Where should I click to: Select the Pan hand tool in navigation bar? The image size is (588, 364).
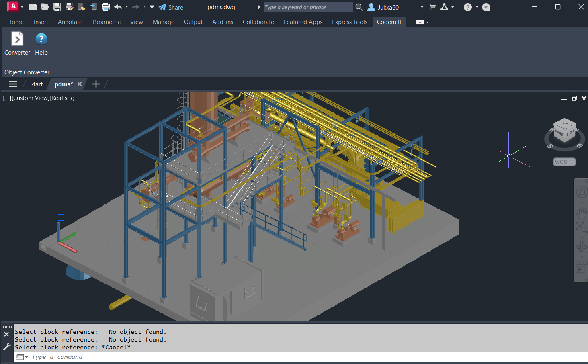[581, 213]
